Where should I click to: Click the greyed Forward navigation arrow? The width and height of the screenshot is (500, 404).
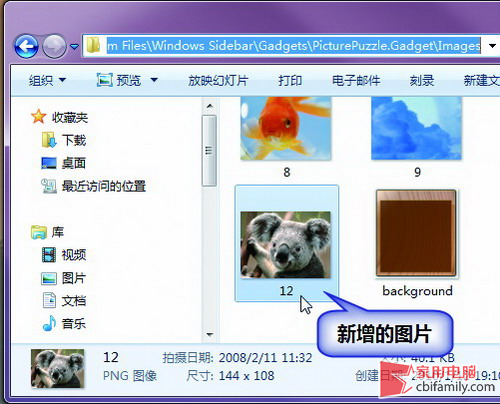click(x=54, y=46)
